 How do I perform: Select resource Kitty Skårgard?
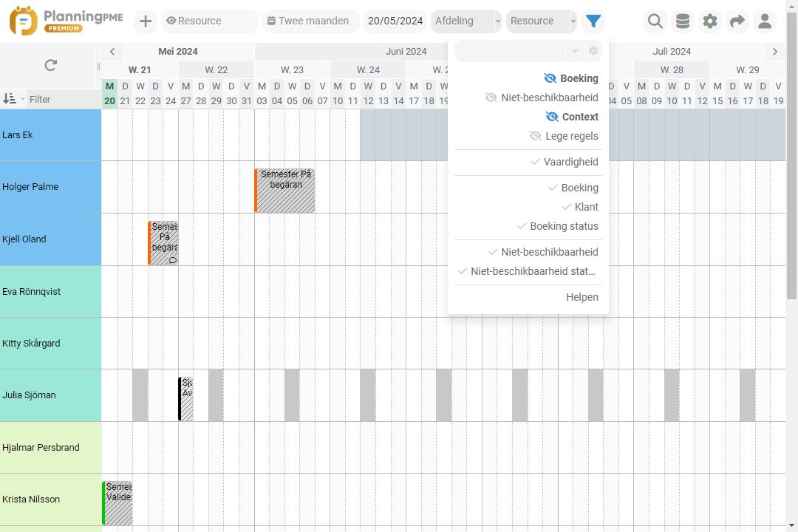point(50,344)
